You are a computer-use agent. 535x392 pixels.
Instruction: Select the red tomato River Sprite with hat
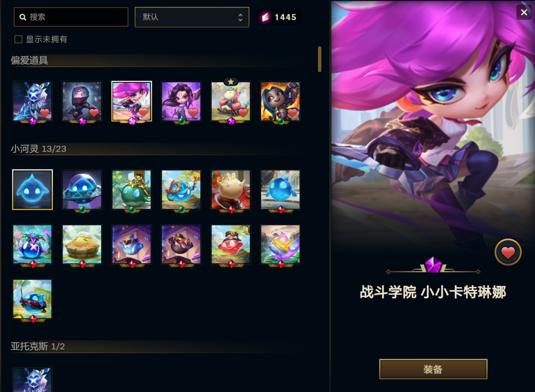[231, 244]
